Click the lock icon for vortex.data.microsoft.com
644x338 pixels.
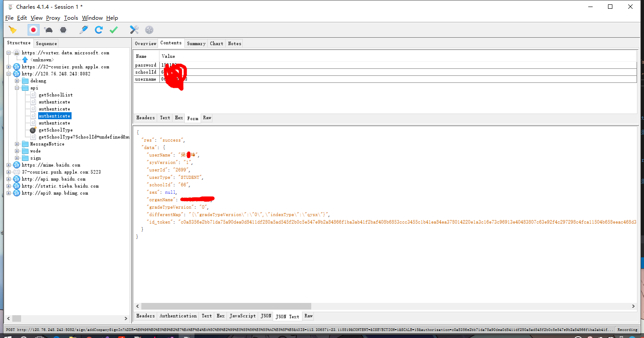17,53
